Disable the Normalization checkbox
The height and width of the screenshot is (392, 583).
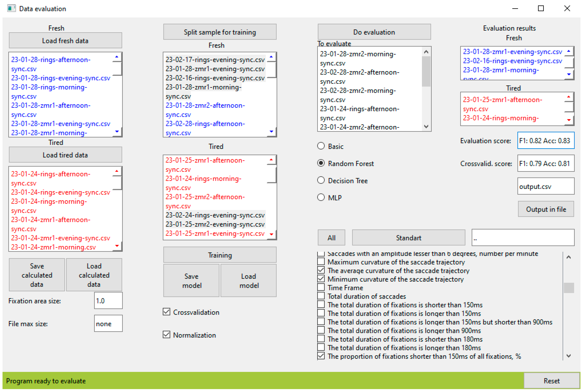tap(167, 335)
